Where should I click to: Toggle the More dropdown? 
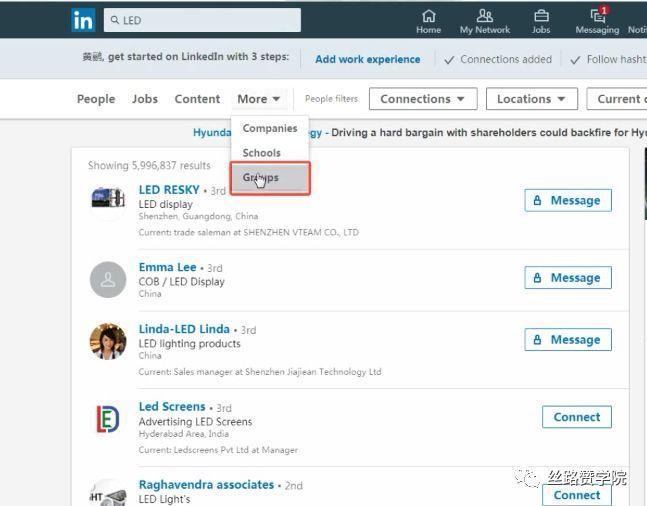[x=259, y=99]
